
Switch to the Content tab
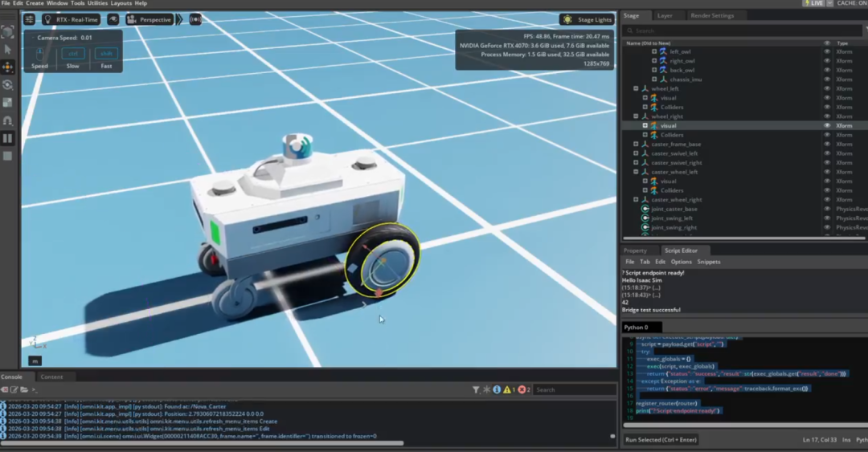click(51, 377)
